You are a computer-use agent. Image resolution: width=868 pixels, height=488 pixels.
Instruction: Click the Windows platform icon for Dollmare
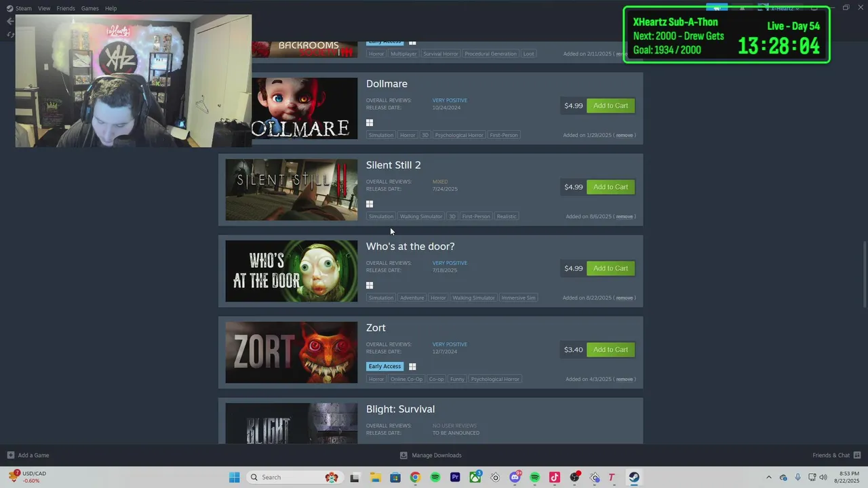point(370,123)
